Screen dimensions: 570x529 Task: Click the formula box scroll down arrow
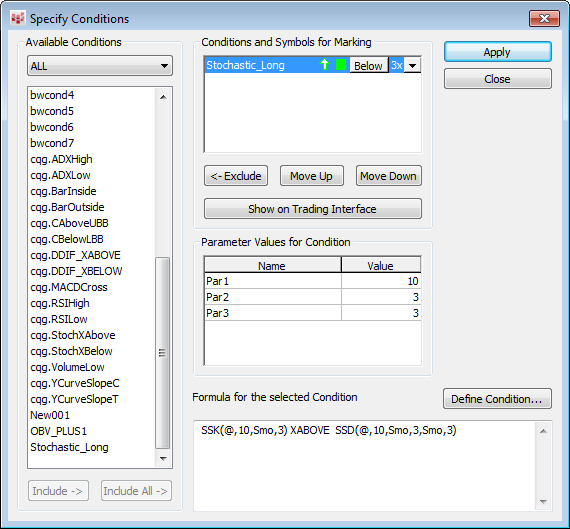coord(543,502)
